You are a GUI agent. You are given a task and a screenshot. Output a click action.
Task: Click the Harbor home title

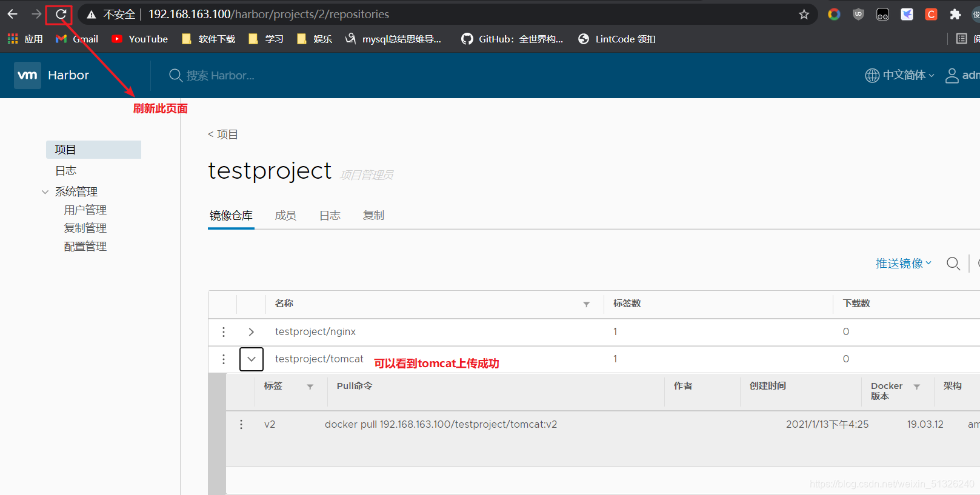click(x=68, y=75)
